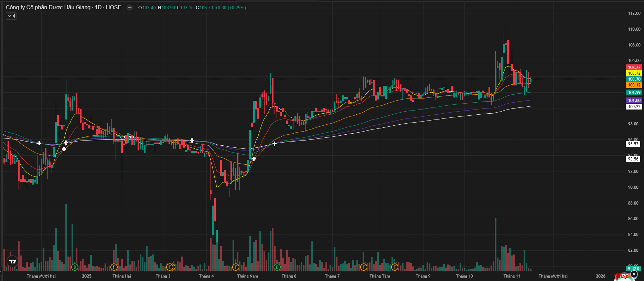Viewport: 644px width, 281px height.
Task: Click the 86.00 price axis label
Action: coord(633,219)
